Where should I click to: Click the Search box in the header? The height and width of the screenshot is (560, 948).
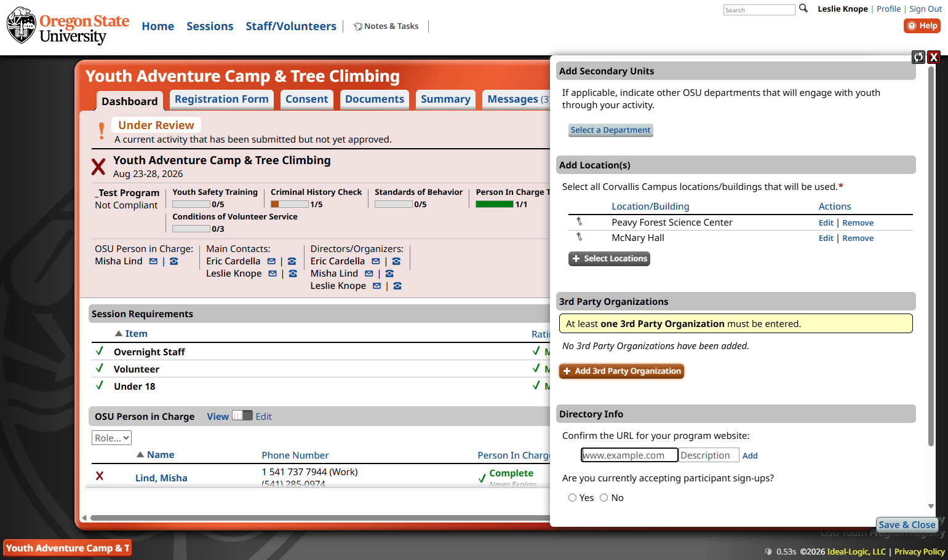tap(759, 10)
